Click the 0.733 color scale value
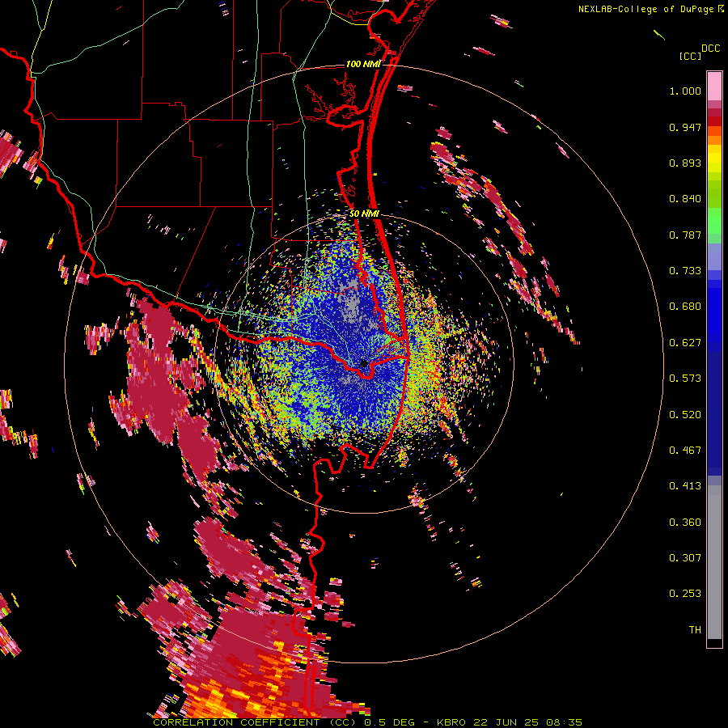Viewport: 728px width, 728px height. [685, 271]
